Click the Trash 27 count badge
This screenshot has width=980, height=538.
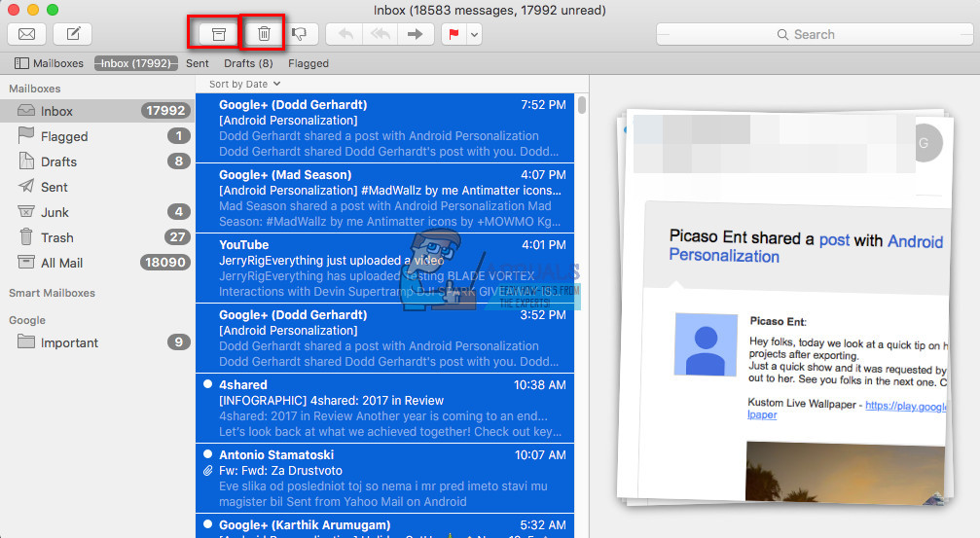(177, 237)
